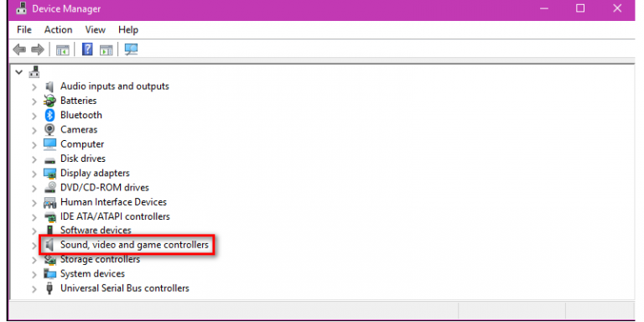644x322 pixels.
Task: Click the blue Help question-mark toolbar icon
Action: [87, 49]
